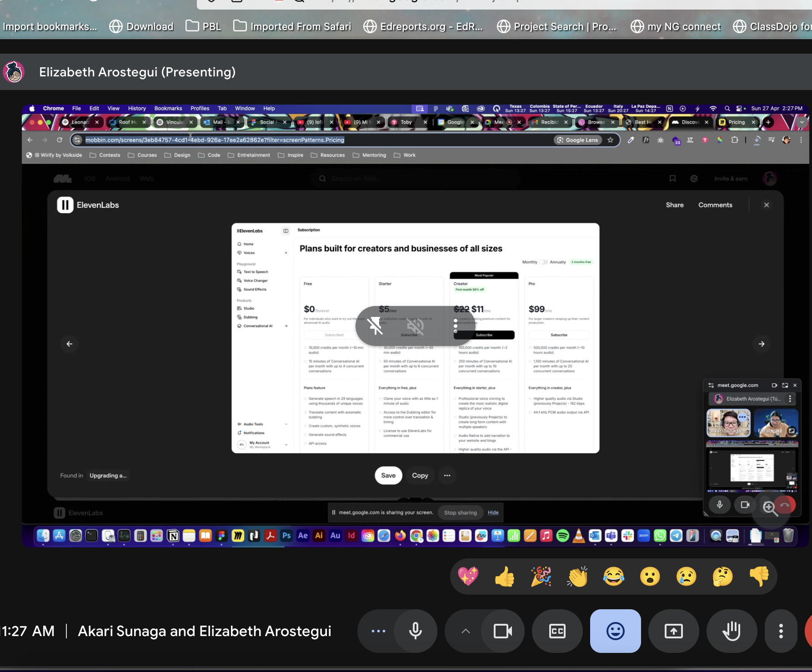The width and height of the screenshot is (812, 672).
Task: Open WhatsApp in the shared dock
Action: point(660,536)
